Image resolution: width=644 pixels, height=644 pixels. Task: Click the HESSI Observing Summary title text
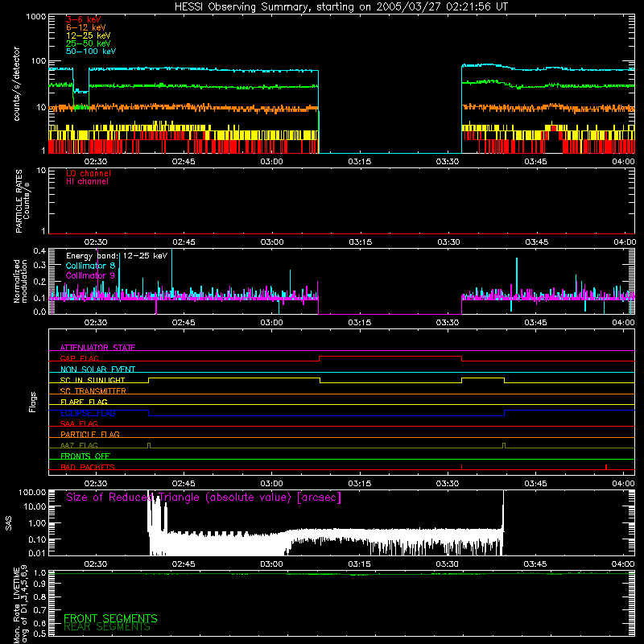341,7
